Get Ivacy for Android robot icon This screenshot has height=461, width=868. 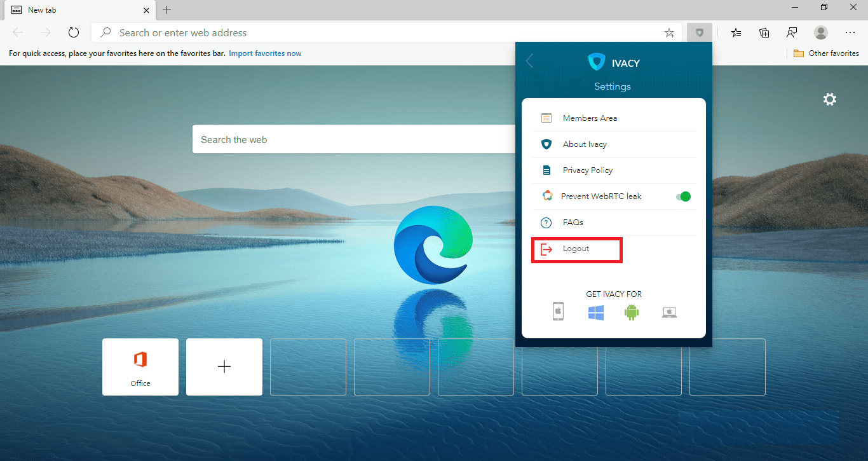[x=632, y=312]
